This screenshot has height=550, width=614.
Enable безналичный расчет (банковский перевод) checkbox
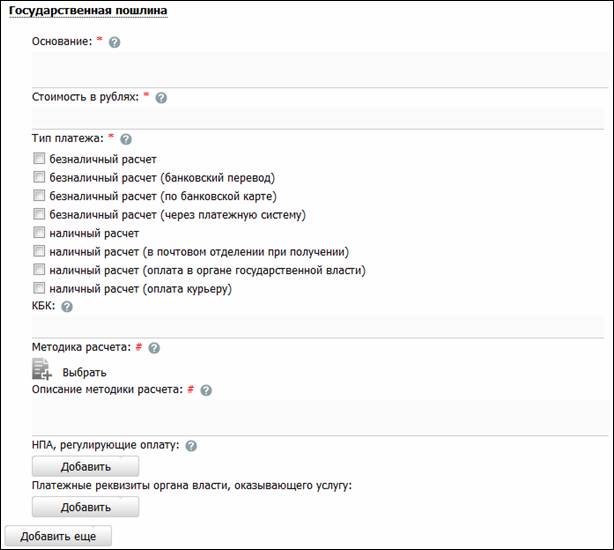click(x=39, y=177)
